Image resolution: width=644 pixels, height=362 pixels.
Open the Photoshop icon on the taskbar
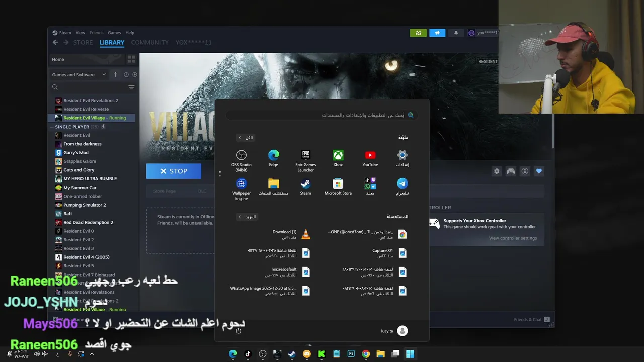click(351, 354)
